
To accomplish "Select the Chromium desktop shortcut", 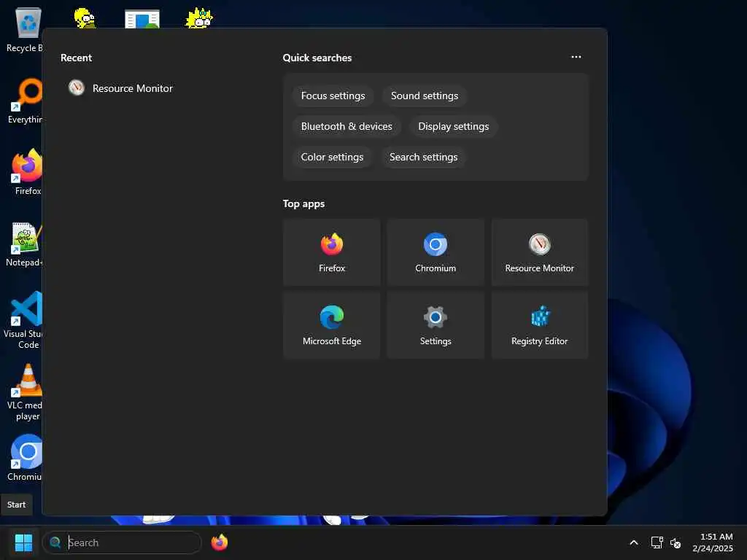I will point(26,458).
